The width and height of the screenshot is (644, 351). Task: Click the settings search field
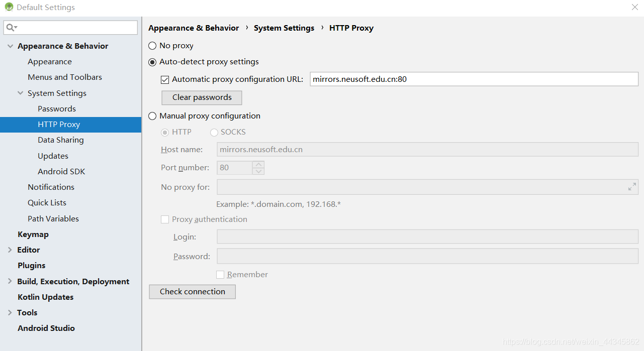(x=70, y=28)
